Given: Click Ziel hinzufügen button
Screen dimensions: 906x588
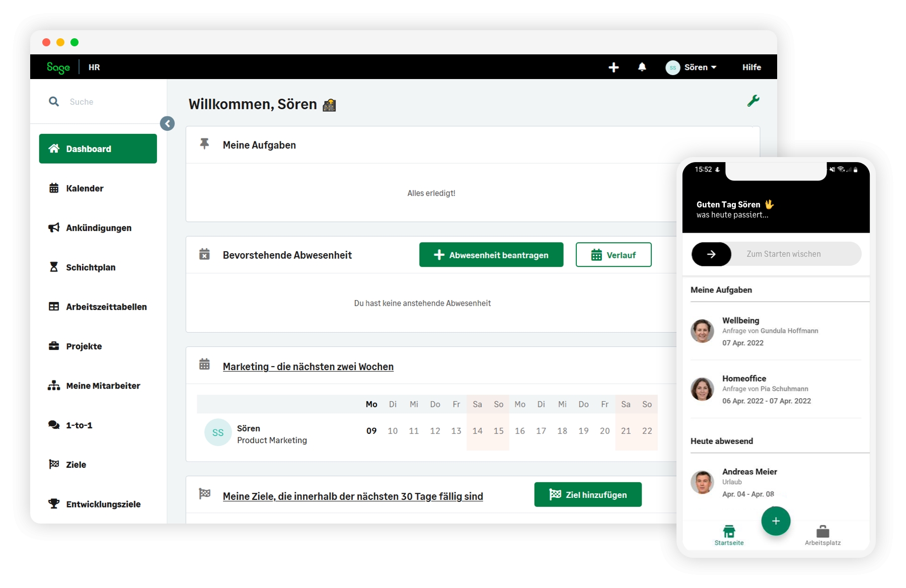Looking at the screenshot, I should pyautogui.click(x=587, y=495).
